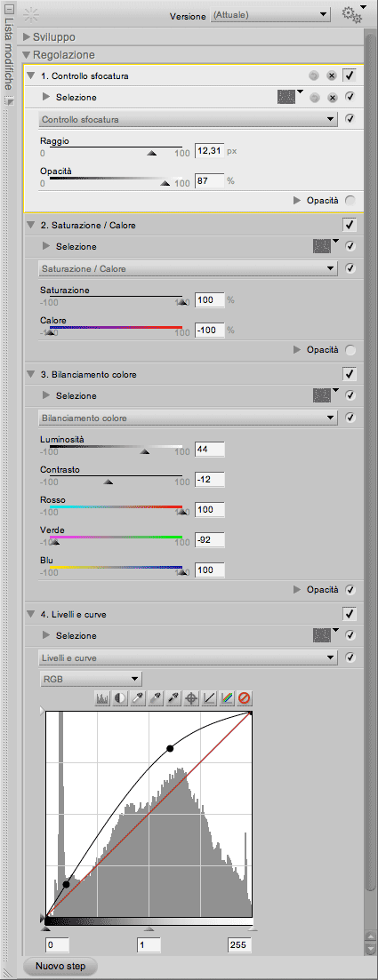Expand Selezione under Bilanciamento colore
The width and height of the screenshot is (378, 980).
(45, 395)
